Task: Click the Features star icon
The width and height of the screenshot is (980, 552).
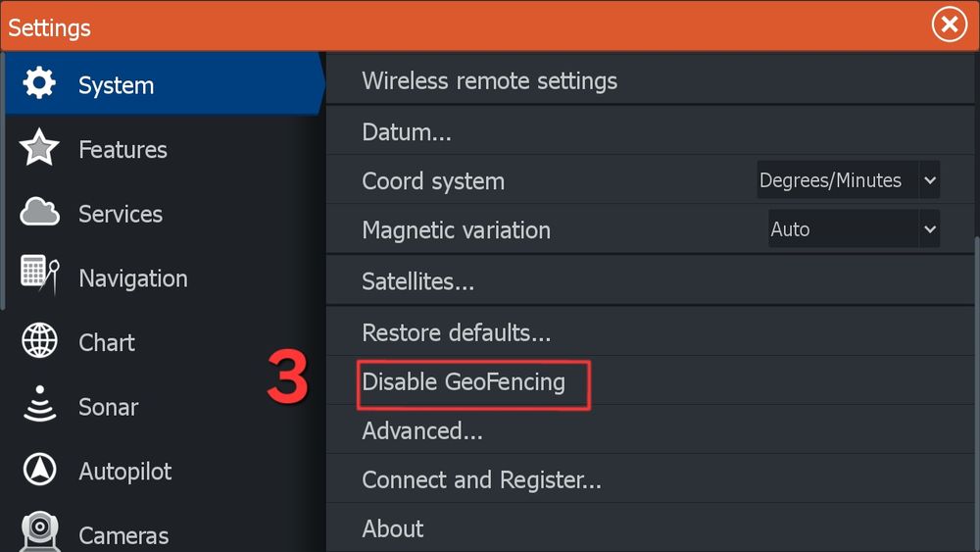Action: pyautogui.click(x=39, y=149)
